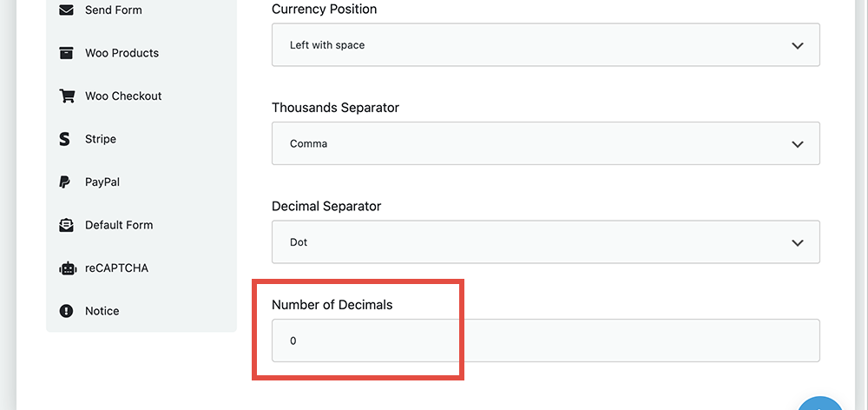Focus the Number of Decimals input field
Image resolution: width=868 pixels, height=410 pixels.
(x=545, y=341)
